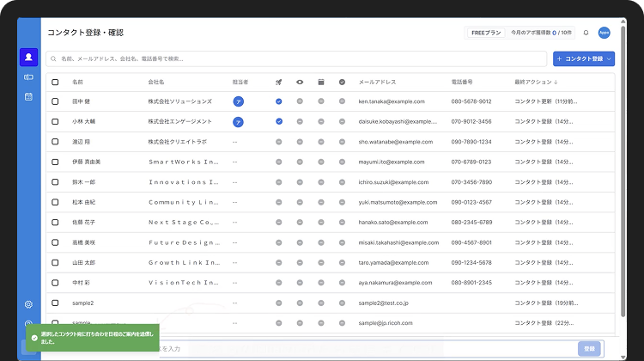This screenshot has height=361, width=644.
Task: Click the 電話番号 column header
Action: point(462,82)
